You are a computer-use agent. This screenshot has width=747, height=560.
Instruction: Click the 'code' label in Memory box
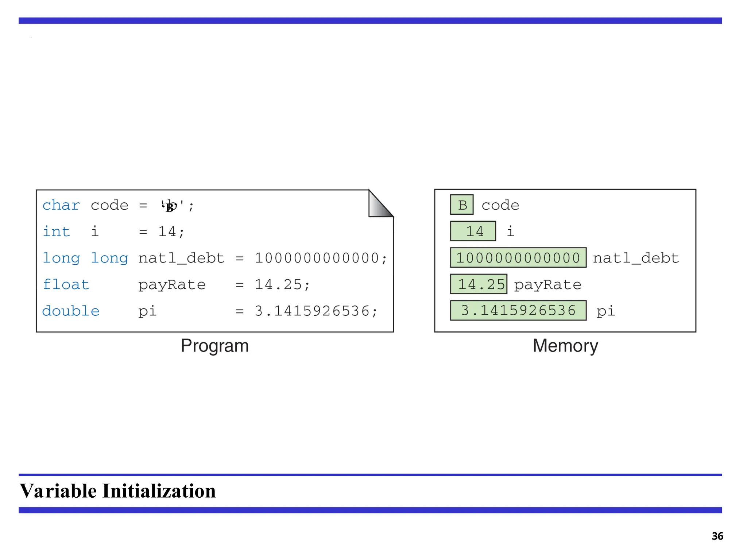point(500,205)
